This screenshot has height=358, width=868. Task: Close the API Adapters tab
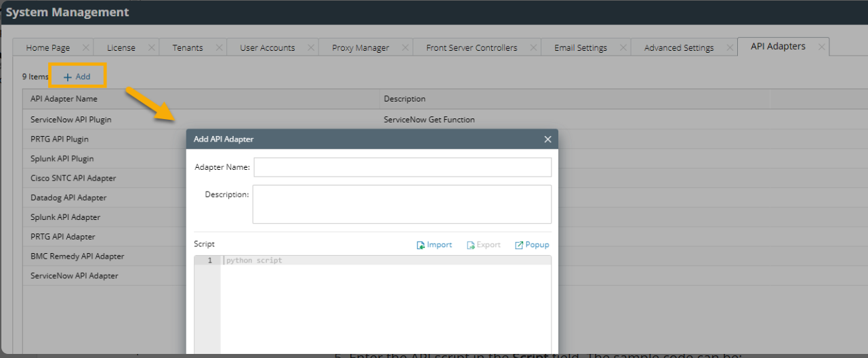821,47
